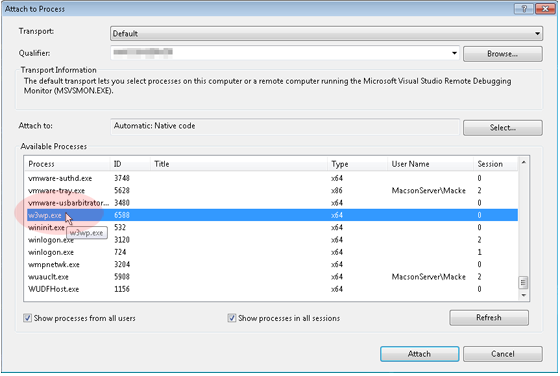Viewport: 560px width, 376px height.
Task: Click the Select... button for code type
Action: (502, 127)
